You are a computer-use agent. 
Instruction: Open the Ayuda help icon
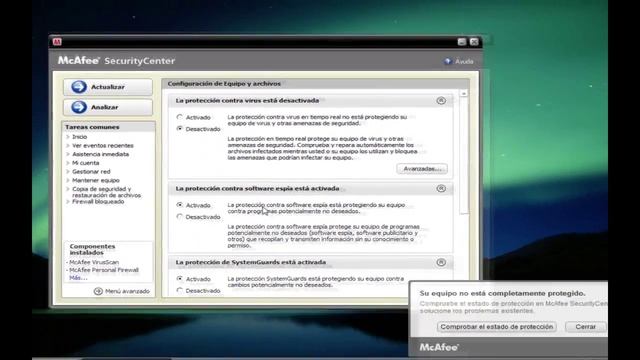point(448,61)
